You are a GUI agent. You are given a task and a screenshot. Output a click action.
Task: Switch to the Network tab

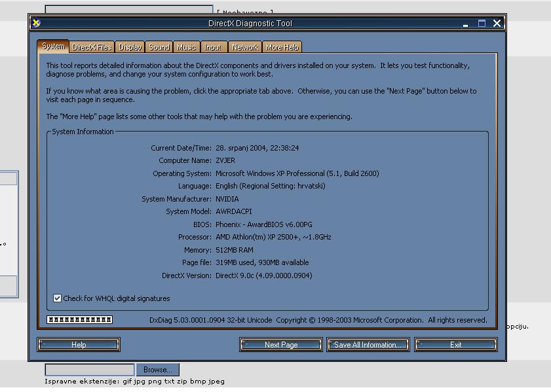[x=245, y=47]
